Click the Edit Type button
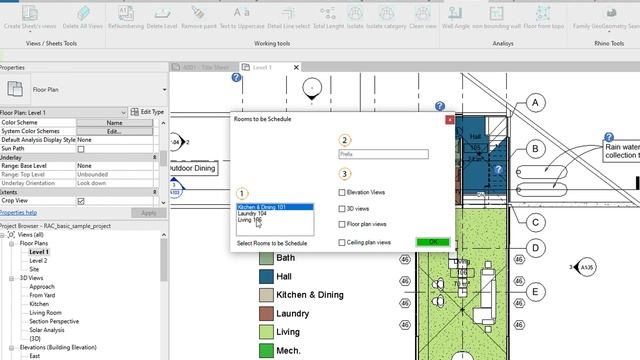640x360 pixels. pos(147,112)
